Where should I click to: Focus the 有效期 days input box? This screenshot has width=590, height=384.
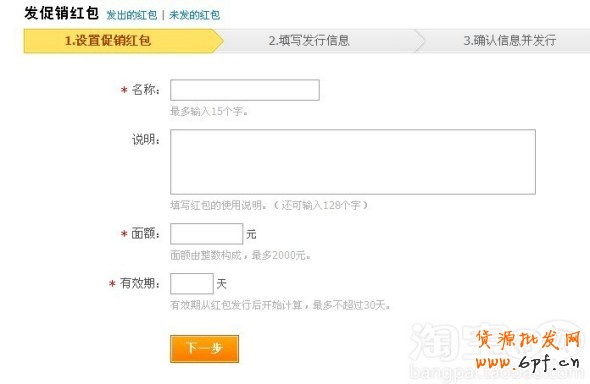coord(192,284)
